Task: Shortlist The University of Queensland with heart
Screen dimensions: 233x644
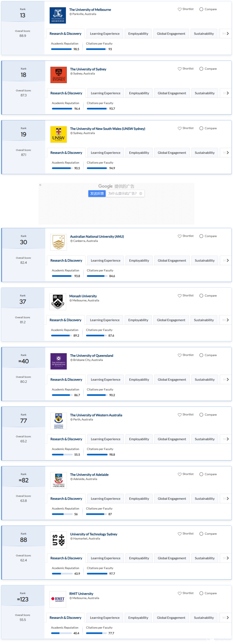Action: (x=179, y=355)
